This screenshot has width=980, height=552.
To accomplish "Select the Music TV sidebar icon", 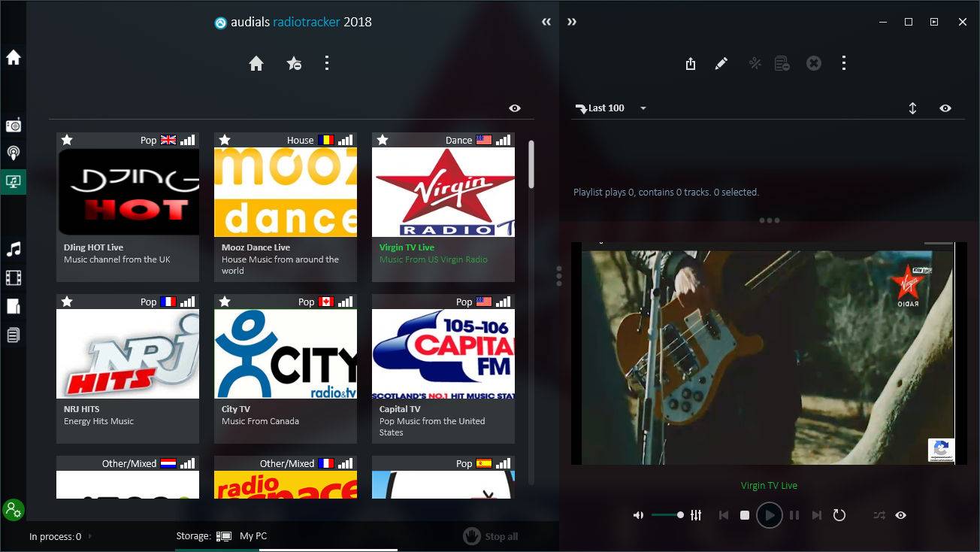I will (x=14, y=181).
